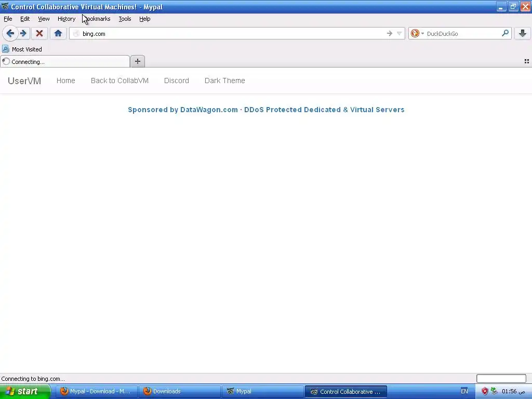This screenshot has height=399, width=532.
Task: Open the History menu
Action: pos(66,19)
